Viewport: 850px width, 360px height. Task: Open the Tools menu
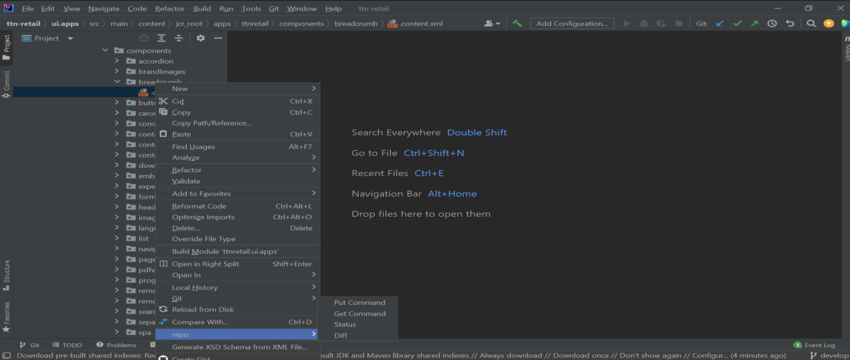pos(251,9)
